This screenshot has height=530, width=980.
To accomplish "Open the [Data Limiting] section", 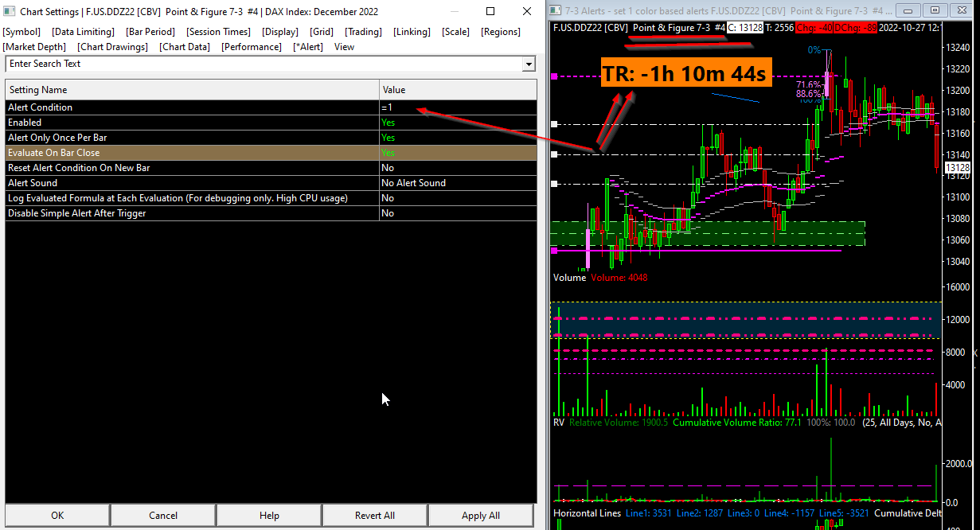I will click(83, 32).
